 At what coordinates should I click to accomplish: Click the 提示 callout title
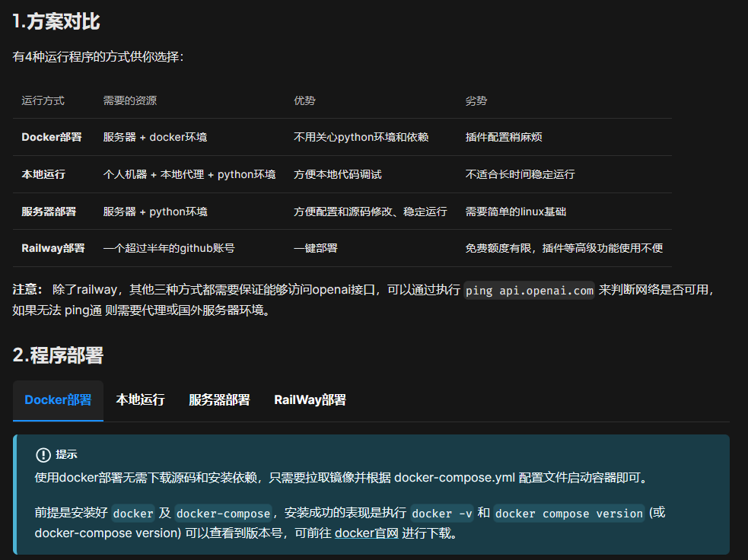point(66,455)
